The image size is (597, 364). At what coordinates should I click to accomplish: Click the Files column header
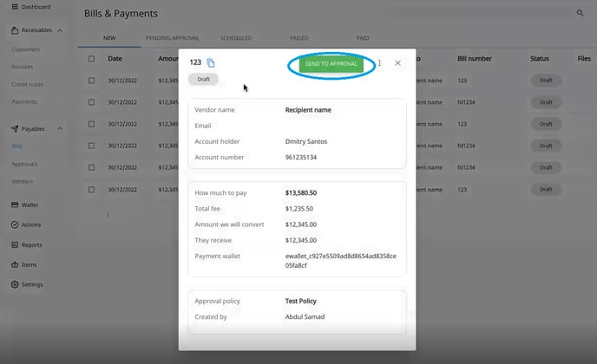tap(584, 59)
